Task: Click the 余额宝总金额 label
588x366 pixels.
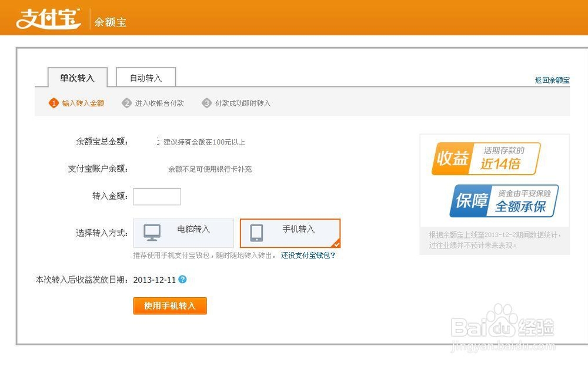Action: [102, 142]
